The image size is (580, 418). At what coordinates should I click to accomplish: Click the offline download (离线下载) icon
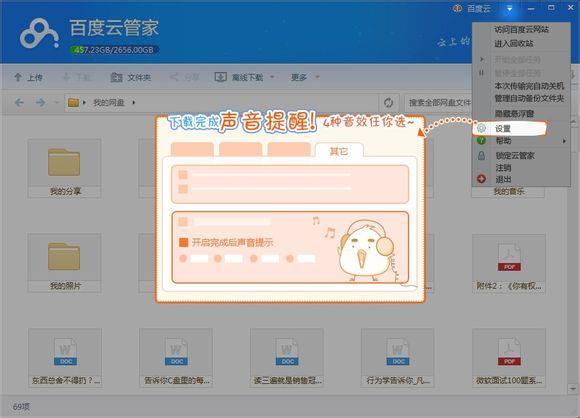[x=220, y=77]
